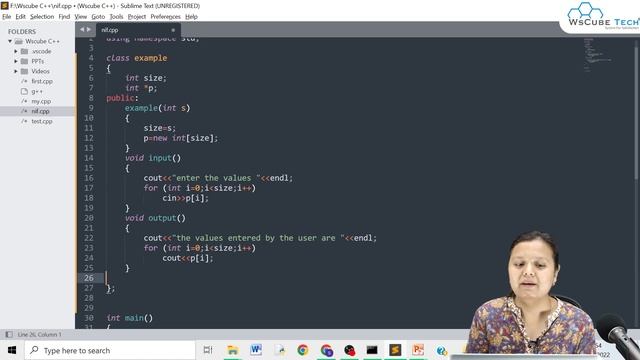Toggle the sidebar via status bar icon
Viewport: 640px width, 360px height.
pyautogui.click(x=9, y=334)
